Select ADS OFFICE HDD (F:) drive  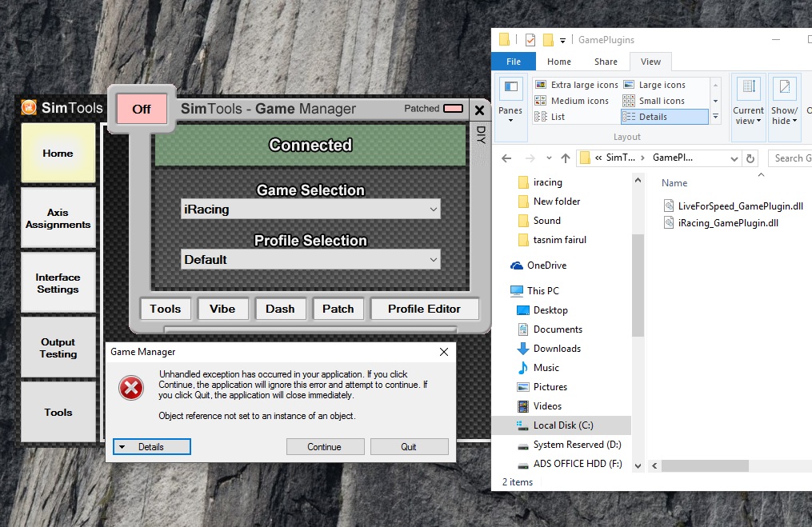coord(578,464)
